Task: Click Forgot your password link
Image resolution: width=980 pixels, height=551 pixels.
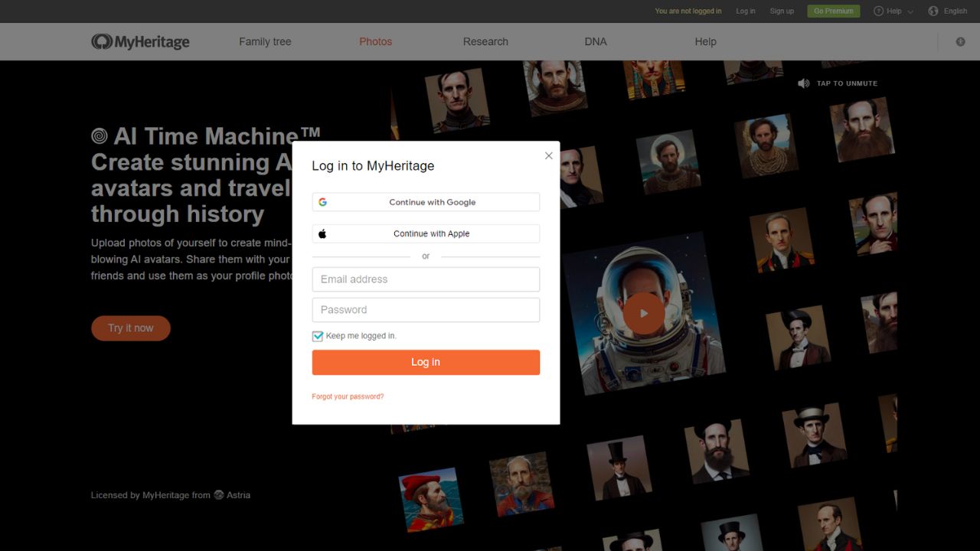Action: (348, 396)
